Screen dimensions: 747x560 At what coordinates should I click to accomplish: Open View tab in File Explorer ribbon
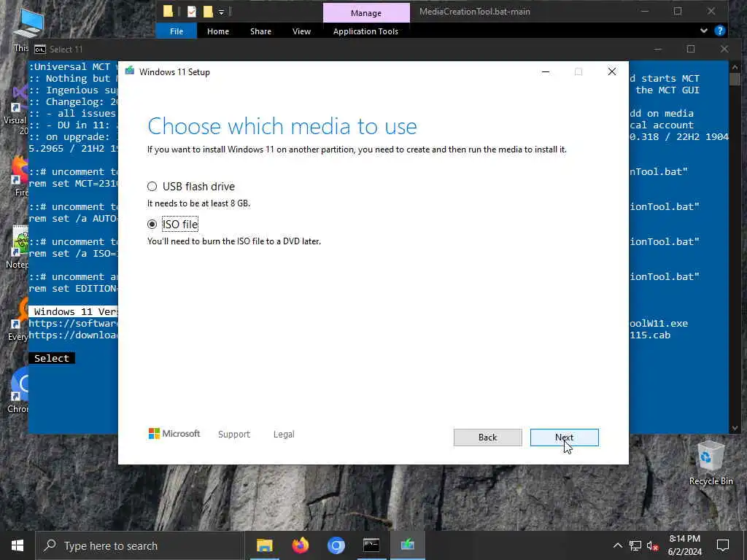coord(301,31)
